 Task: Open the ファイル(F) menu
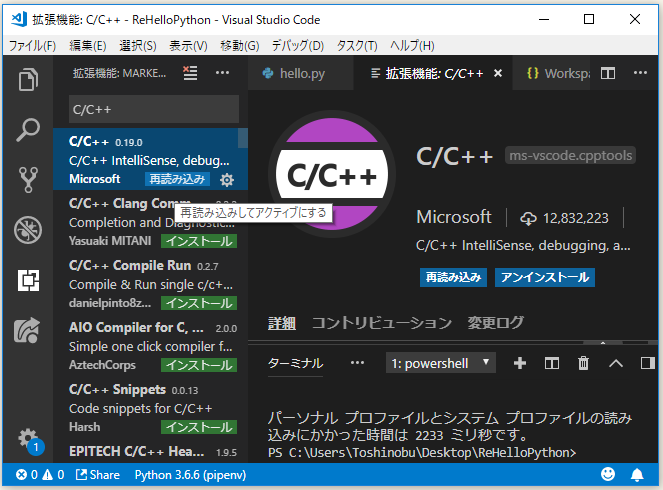point(33,46)
